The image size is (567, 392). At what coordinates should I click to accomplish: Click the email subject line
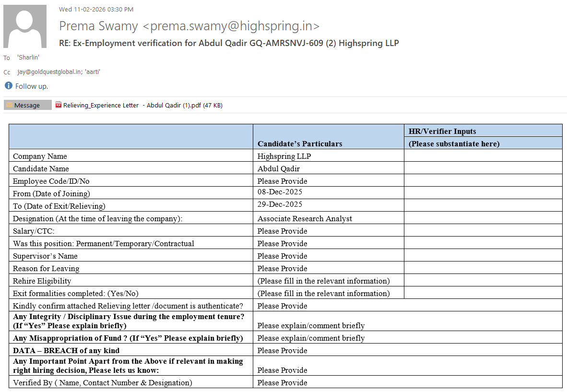tap(229, 43)
